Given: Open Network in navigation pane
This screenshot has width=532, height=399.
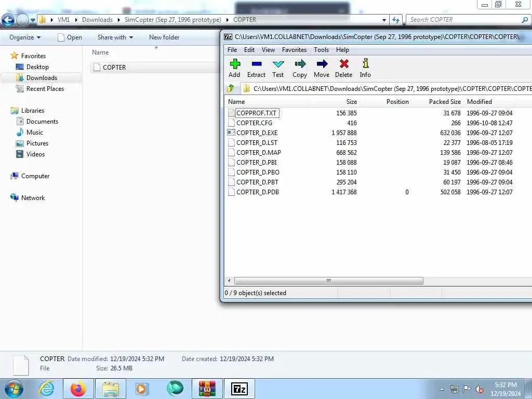Looking at the screenshot, I should 33,197.
